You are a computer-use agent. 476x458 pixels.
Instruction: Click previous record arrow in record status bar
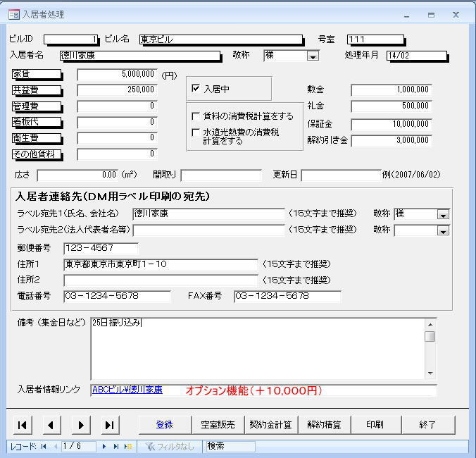(x=56, y=446)
